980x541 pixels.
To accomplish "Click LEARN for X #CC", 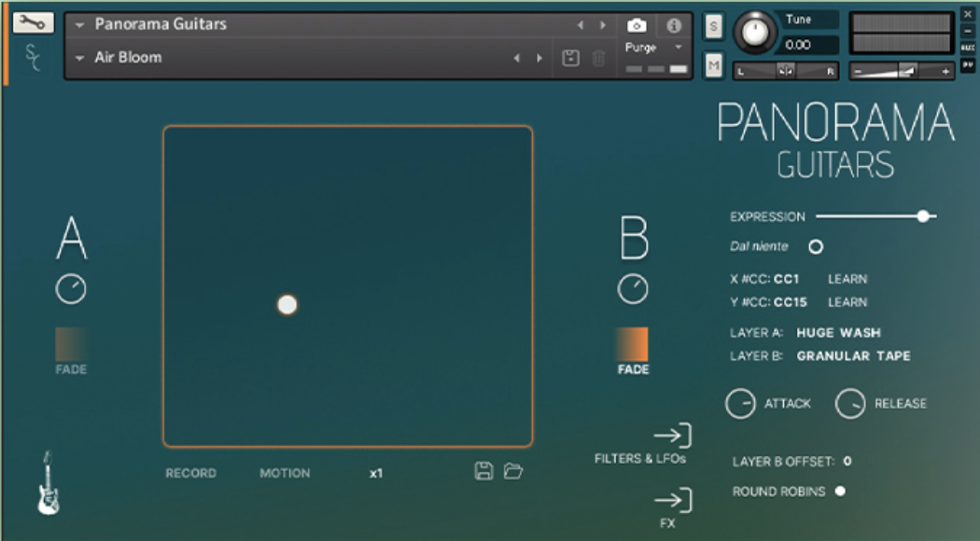I will click(847, 279).
